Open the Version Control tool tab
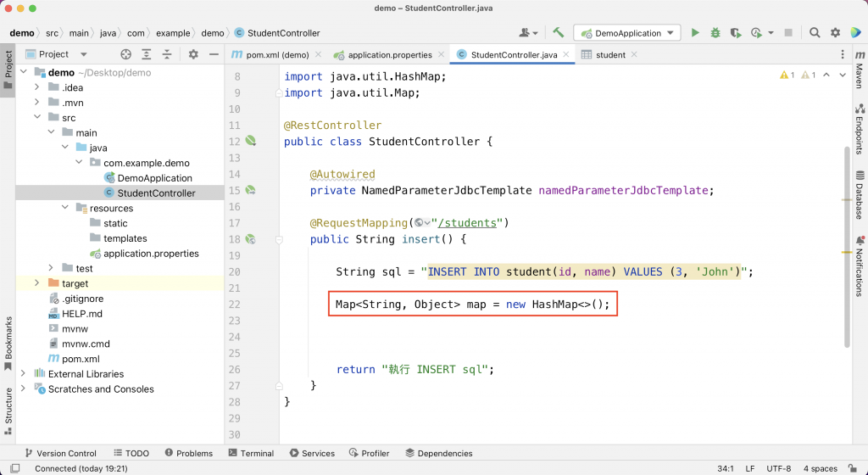The width and height of the screenshot is (868, 475). [x=61, y=453]
